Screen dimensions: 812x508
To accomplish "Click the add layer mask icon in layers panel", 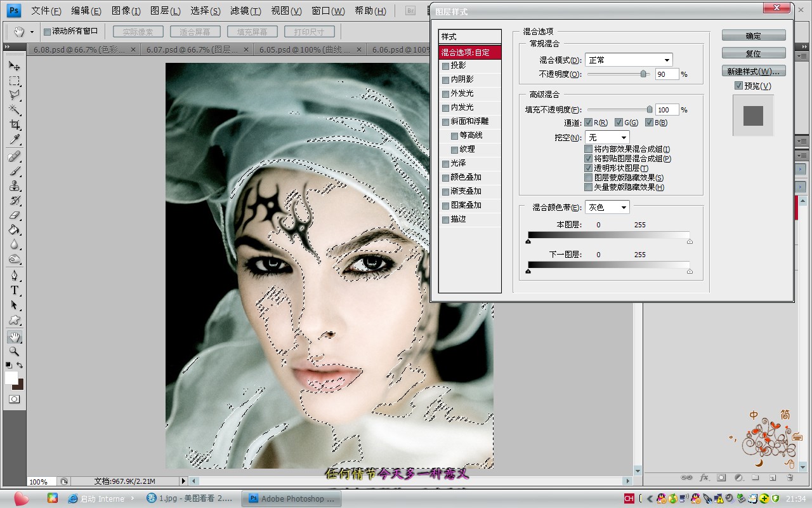I will pyautogui.click(x=721, y=478).
